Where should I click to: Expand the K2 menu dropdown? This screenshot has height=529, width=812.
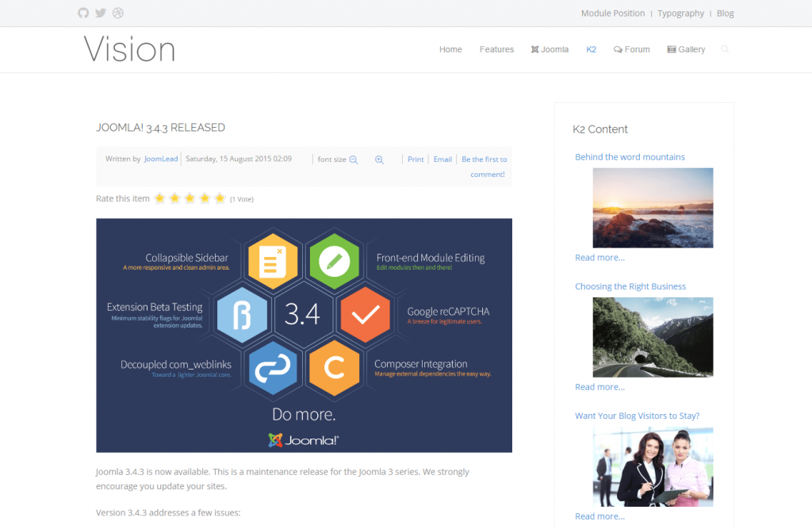[x=591, y=49]
